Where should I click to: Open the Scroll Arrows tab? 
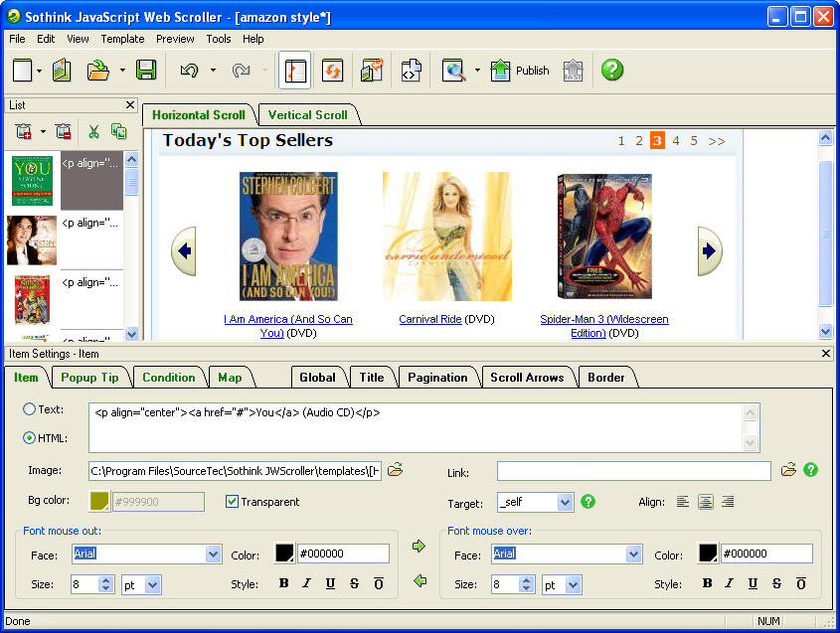(527, 378)
